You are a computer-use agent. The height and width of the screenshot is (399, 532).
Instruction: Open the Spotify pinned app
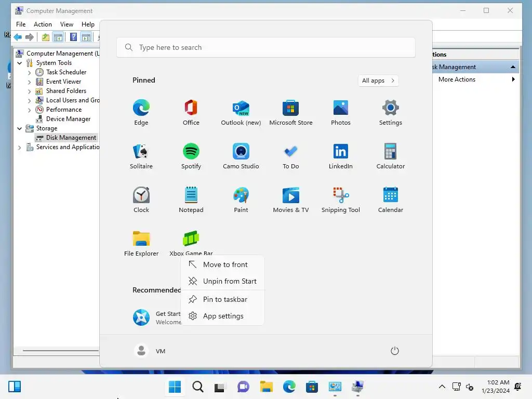point(191,156)
